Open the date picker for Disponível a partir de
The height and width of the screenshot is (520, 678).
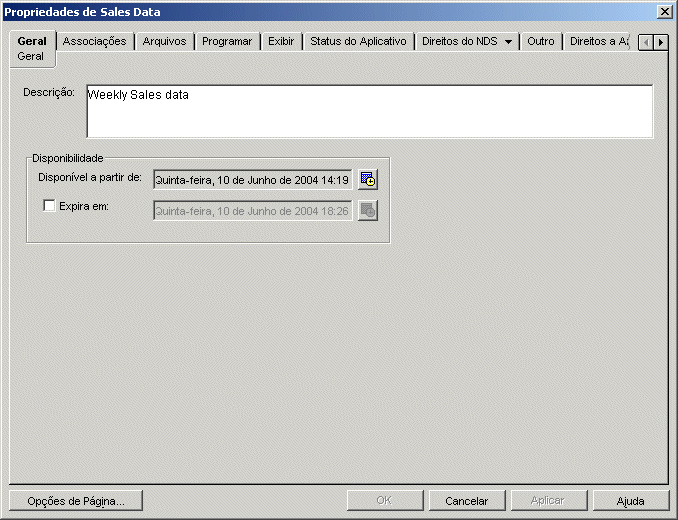point(368,179)
